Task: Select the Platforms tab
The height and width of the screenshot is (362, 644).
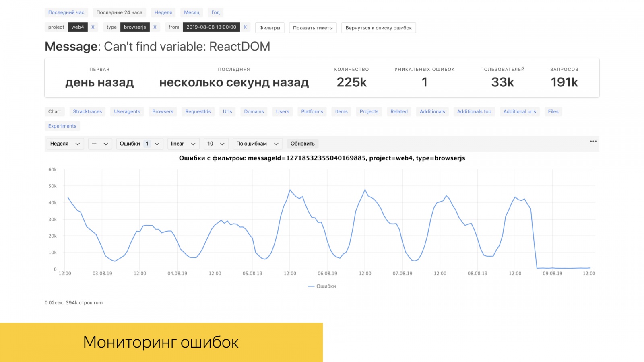Action: (312, 111)
